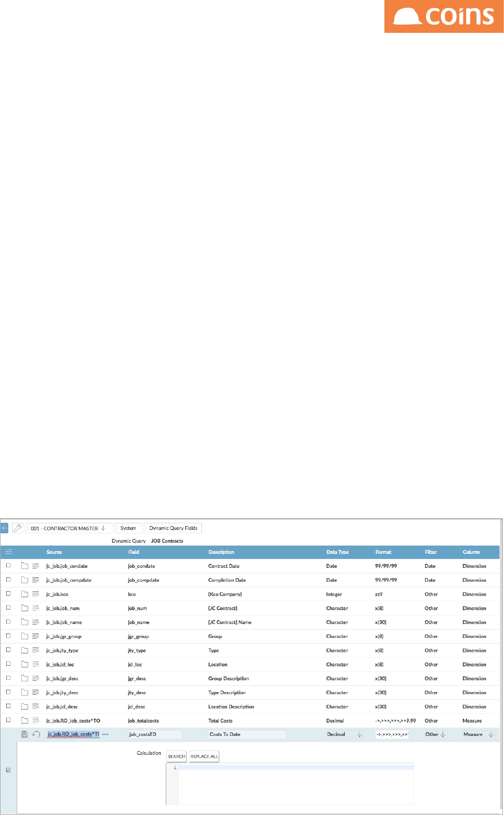Go to Dynamic Query Fields breadcrumb
504x815 pixels.
click(173, 528)
